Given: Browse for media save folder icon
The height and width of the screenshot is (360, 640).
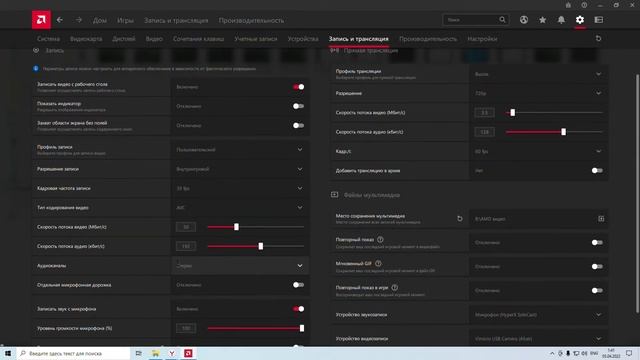Looking at the screenshot, I should point(601,219).
